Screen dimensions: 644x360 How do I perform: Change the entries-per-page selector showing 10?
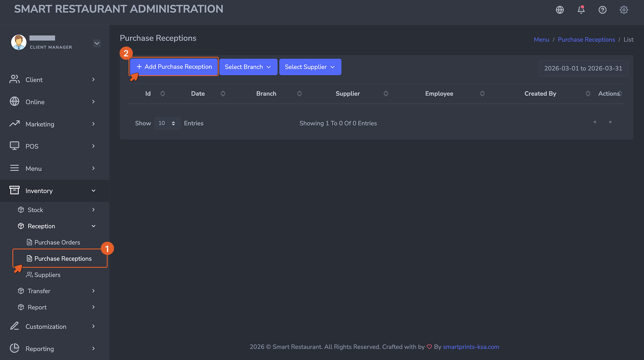click(167, 123)
